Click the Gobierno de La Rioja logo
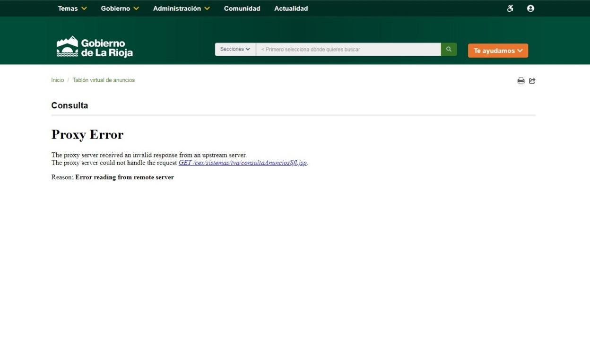This screenshot has width=590, height=364. pos(95,47)
